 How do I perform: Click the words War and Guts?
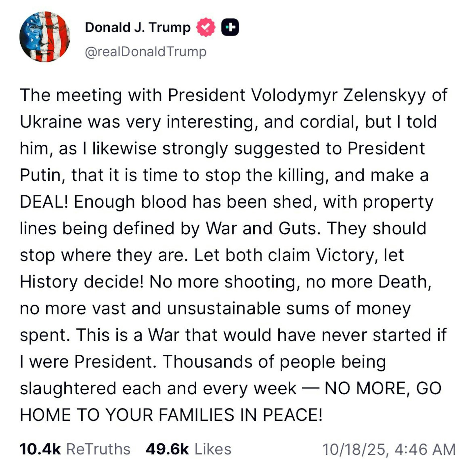pyautogui.click(x=261, y=228)
